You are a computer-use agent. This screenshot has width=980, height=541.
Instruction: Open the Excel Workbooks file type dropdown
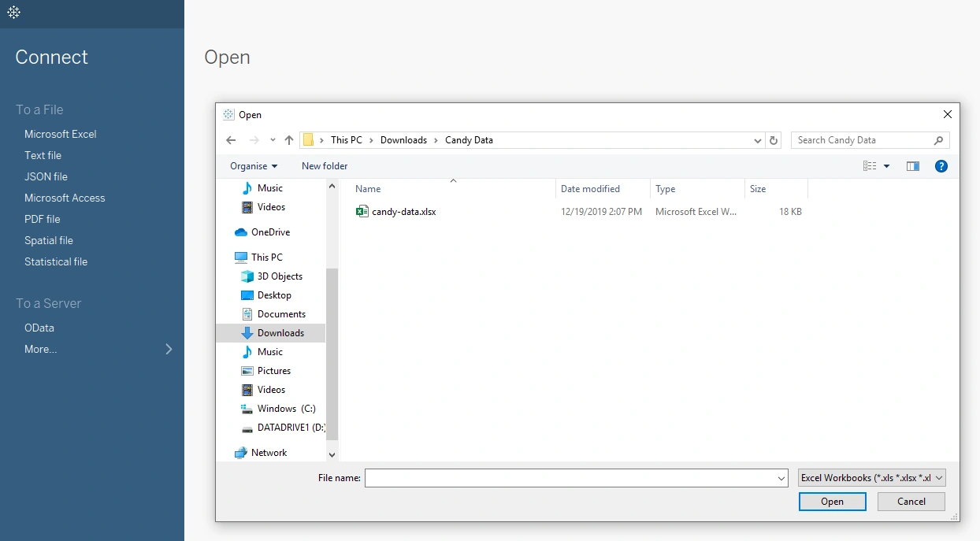871,478
